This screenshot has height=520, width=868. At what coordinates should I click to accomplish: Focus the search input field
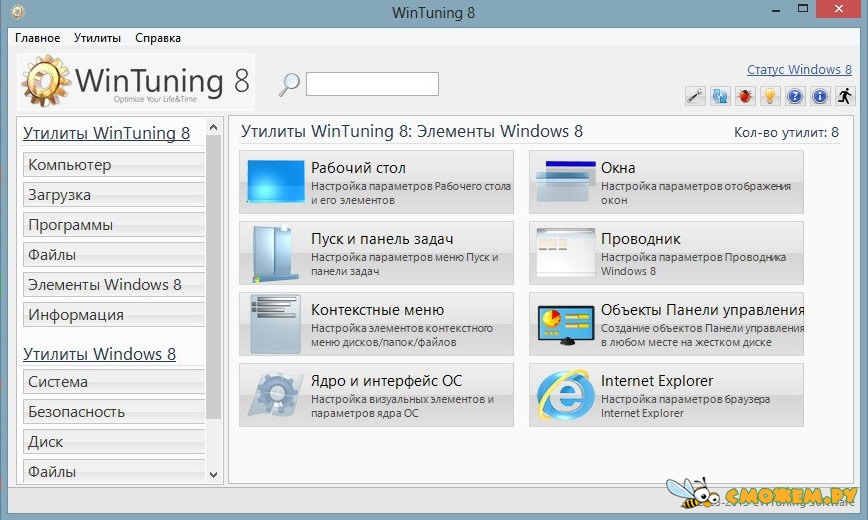pos(373,84)
